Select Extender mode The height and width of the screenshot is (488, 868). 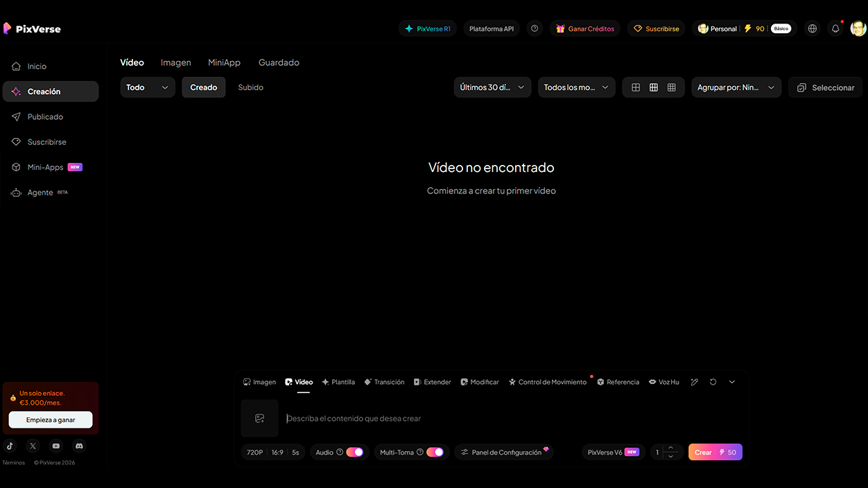coord(433,382)
